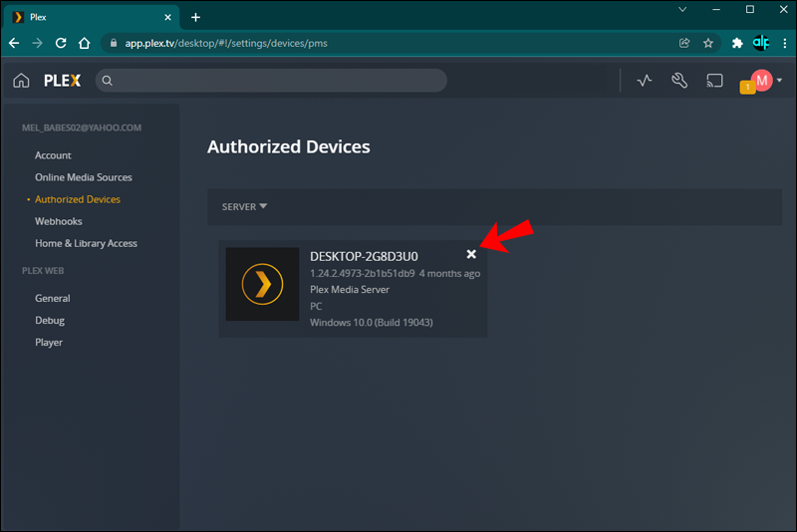Open the account avatar dropdown
Viewport: 797px width, 532px height.
coord(765,81)
